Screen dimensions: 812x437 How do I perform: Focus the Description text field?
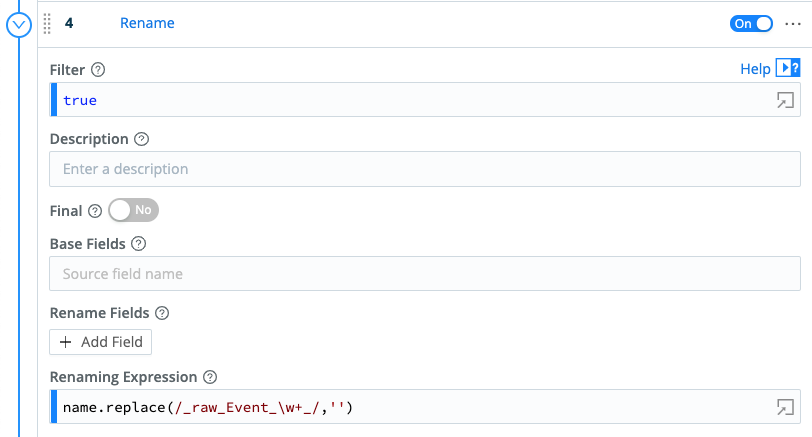(x=425, y=169)
